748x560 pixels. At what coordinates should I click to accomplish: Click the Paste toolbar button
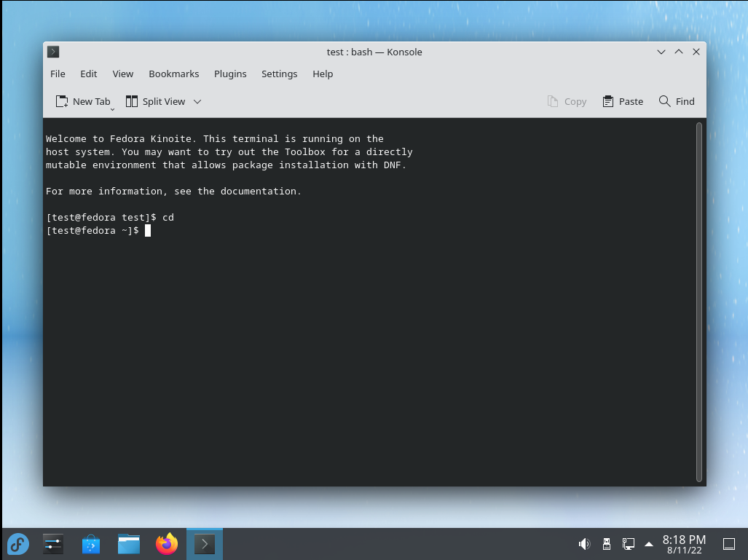click(623, 101)
